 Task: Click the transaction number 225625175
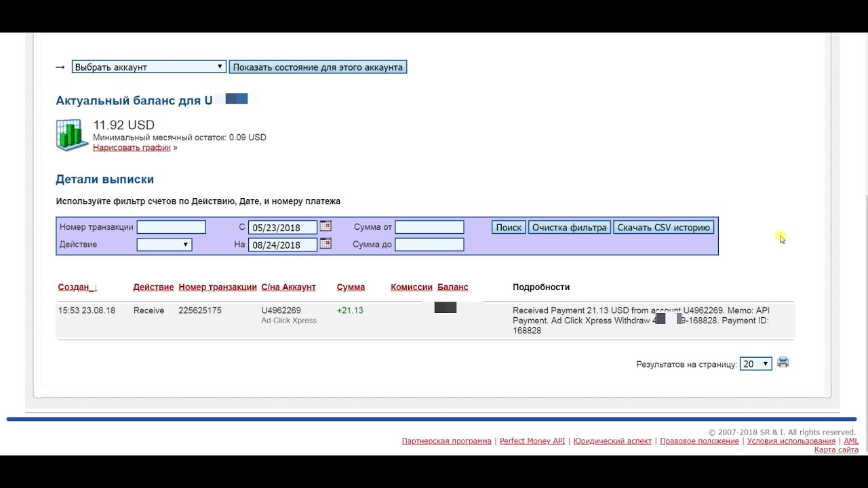[x=200, y=310]
